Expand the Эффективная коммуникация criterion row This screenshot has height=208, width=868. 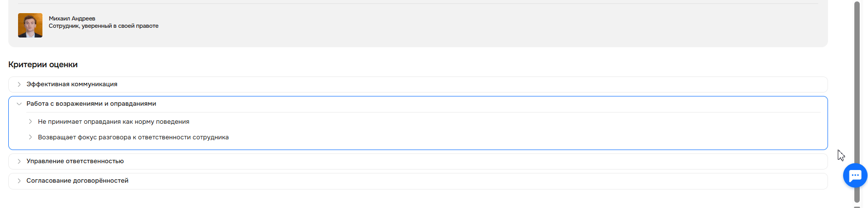(72, 84)
